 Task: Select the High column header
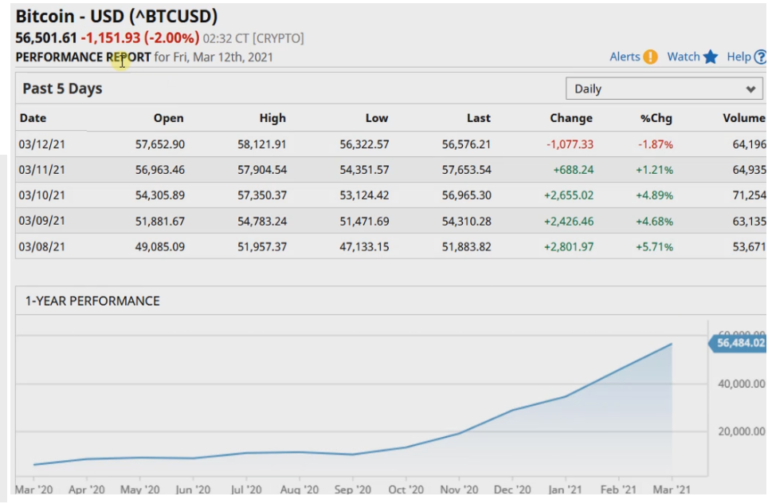click(x=272, y=118)
